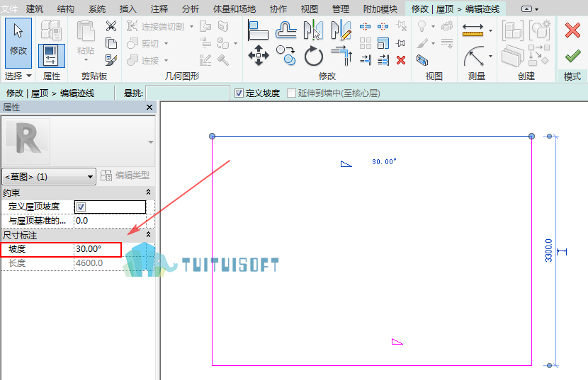Select the Copy tool in the Modify panel
The width and height of the screenshot is (588, 380).
285,55
